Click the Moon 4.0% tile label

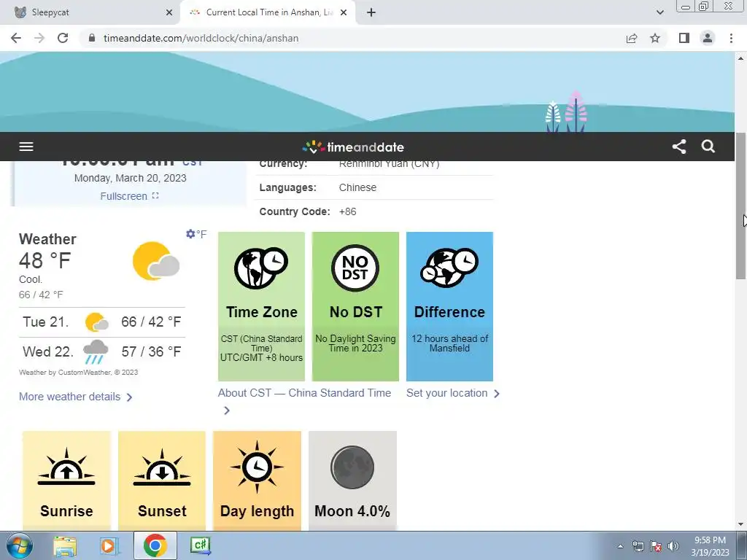[x=352, y=511]
